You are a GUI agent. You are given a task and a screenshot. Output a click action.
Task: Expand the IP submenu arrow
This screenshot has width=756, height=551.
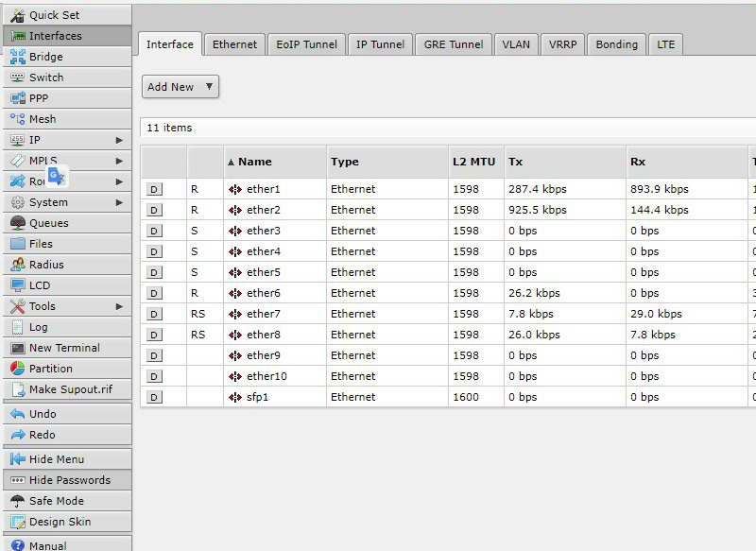point(119,140)
